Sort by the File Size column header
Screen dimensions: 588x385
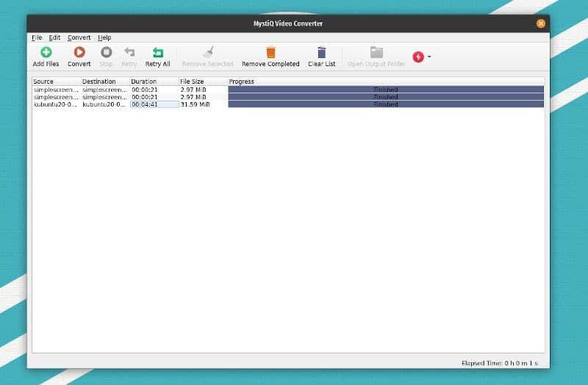pyautogui.click(x=192, y=82)
